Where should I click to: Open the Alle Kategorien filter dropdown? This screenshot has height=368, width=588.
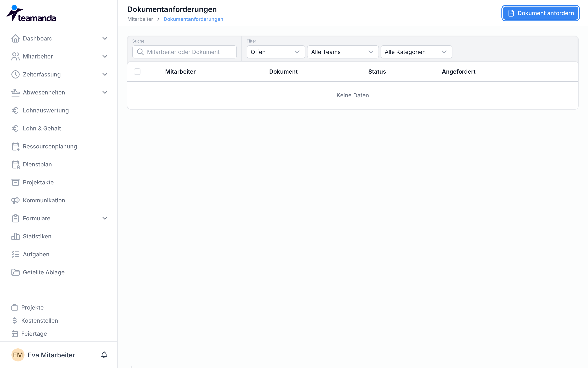pyautogui.click(x=416, y=52)
